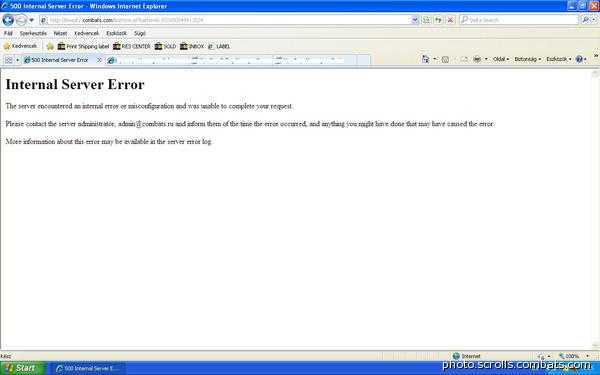This screenshot has width=600, height=375.
Task: Open the SOLD bookmark
Action: point(165,46)
